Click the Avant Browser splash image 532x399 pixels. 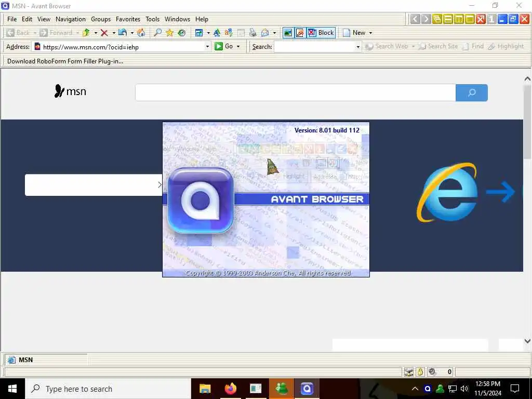pos(266,199)
